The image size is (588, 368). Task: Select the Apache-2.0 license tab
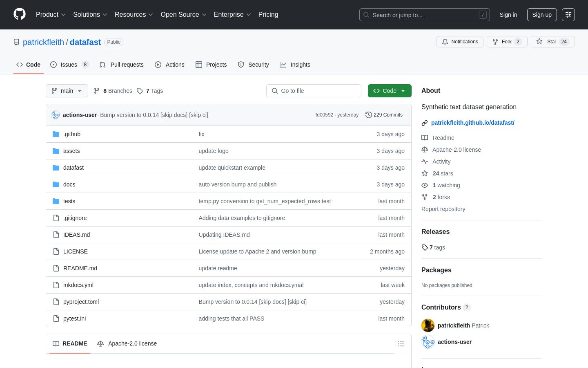pos(127,343)
